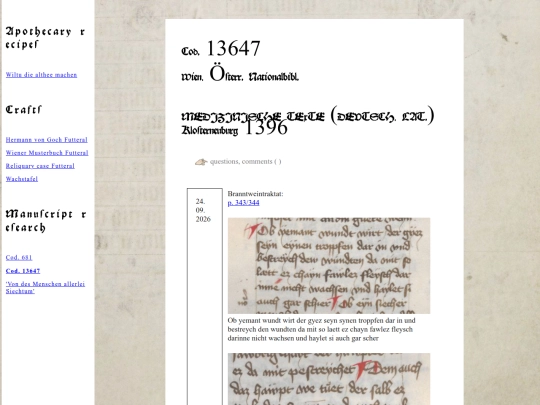Open Wiener Musterbuch Futteral link
This screenshot has height=405, width=540.
pyautogui.click(x=47, y=153)
